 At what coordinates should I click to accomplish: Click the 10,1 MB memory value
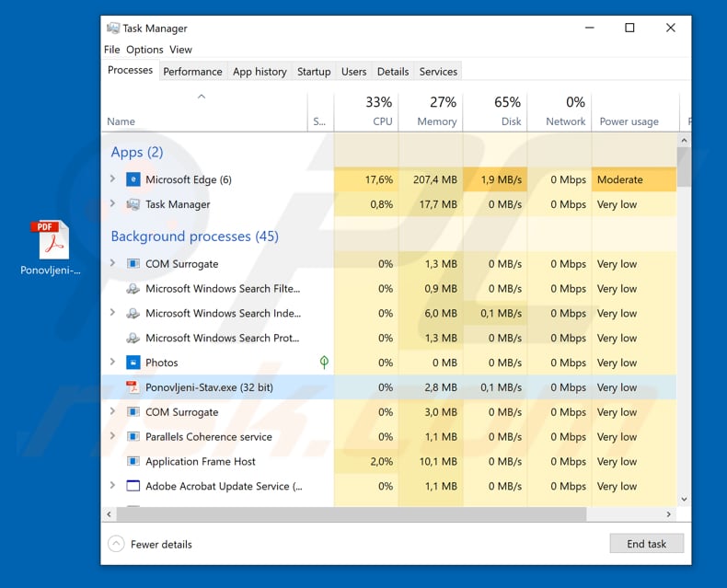pos(438,461)
